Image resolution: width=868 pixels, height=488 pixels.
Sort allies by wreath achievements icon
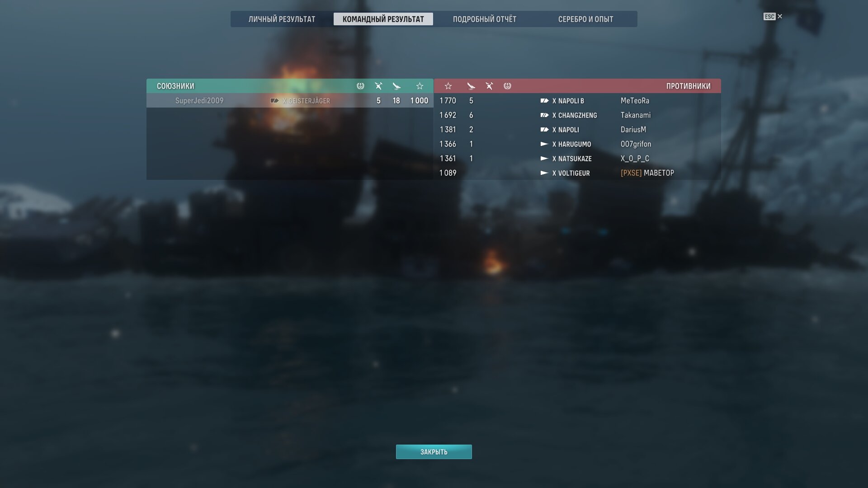pos(360,86)
